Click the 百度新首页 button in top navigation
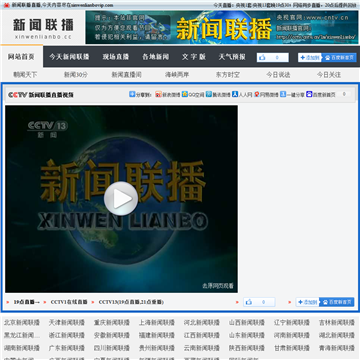Viewport: 360px width, 360px height. pos(339,58)
